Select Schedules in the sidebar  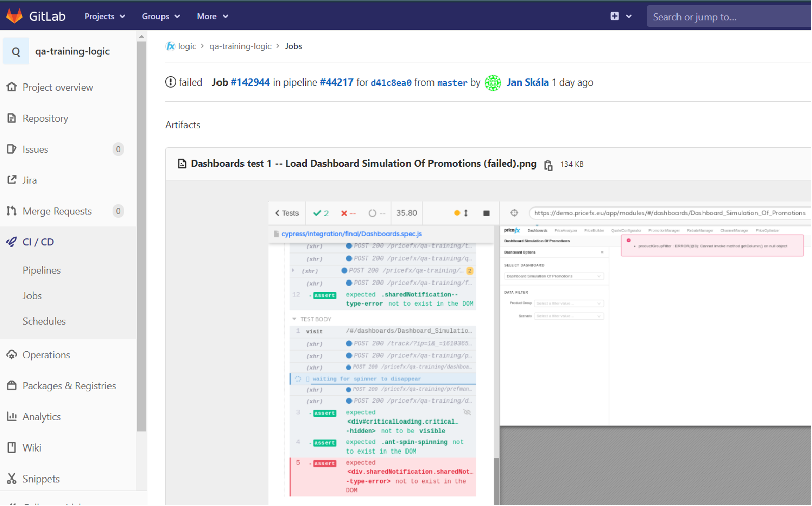pyautogui.click(x=44, y=321)
